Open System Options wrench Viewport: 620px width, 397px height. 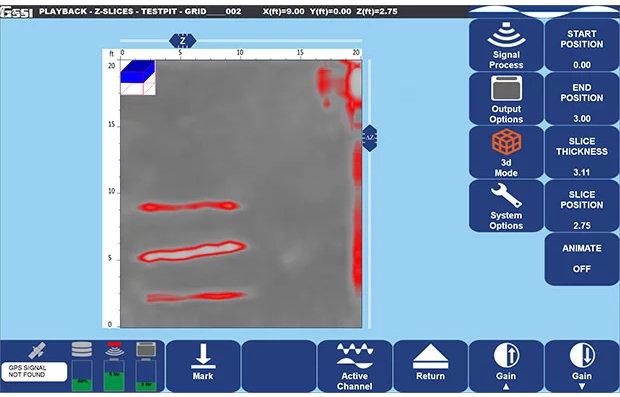click(x=506, y=206)
